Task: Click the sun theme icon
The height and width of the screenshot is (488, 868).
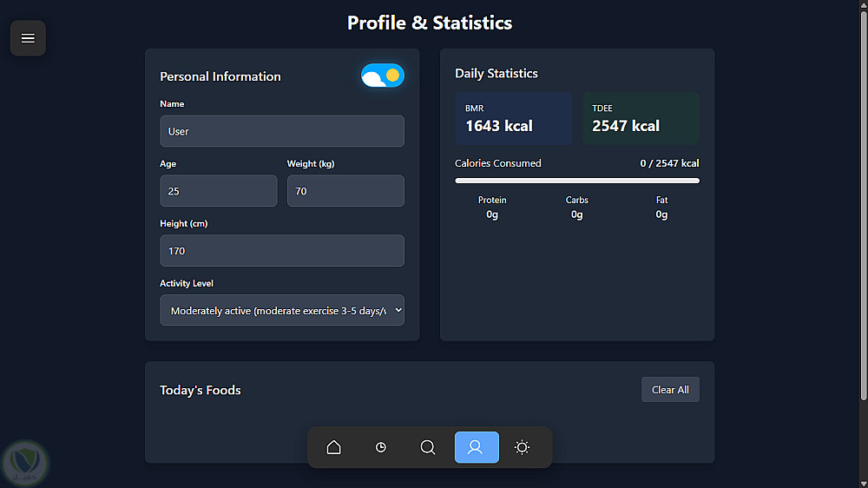Action: click(x=522, y=447)
